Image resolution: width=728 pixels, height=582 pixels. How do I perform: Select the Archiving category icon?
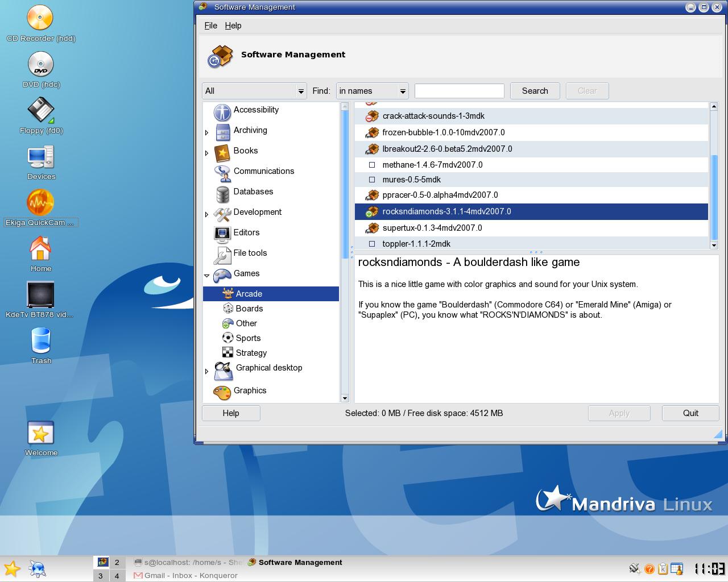click(x=223, y=132)
